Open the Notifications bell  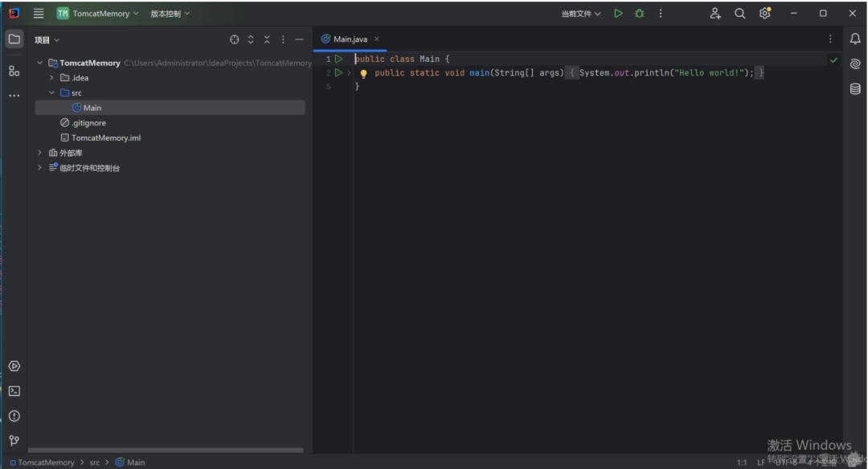pyautogui.click(x=855, y=39)
